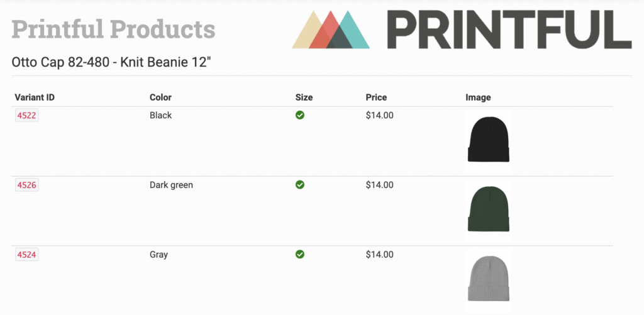Click the $14.00 price in Gray row

pos(379,255)
